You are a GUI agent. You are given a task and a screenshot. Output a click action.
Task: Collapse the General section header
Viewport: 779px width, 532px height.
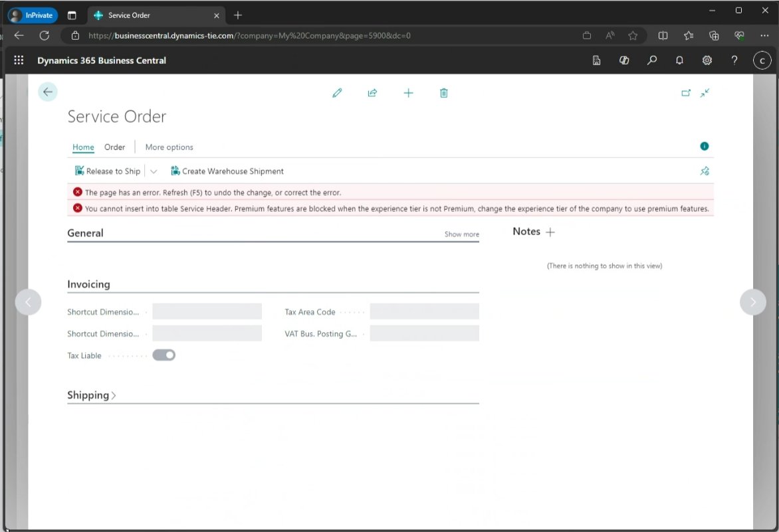coord(86,232)
